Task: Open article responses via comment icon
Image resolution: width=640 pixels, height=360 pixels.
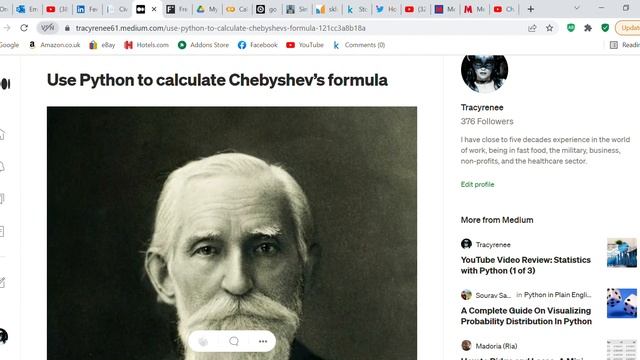Action: click(233, 341)
